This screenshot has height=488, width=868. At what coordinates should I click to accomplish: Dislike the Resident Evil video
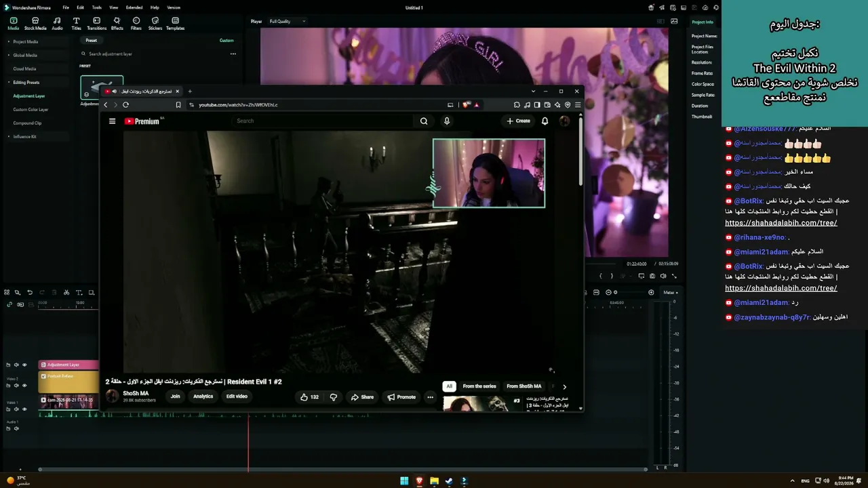pyautogui.click(x=333, y=397)
